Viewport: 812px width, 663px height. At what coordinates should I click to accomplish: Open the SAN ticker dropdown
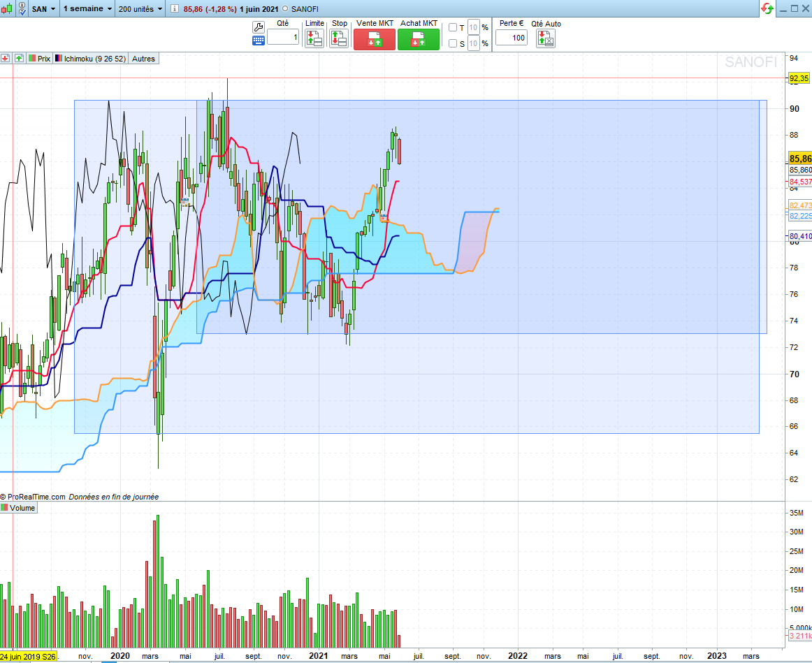pos(43,9)
